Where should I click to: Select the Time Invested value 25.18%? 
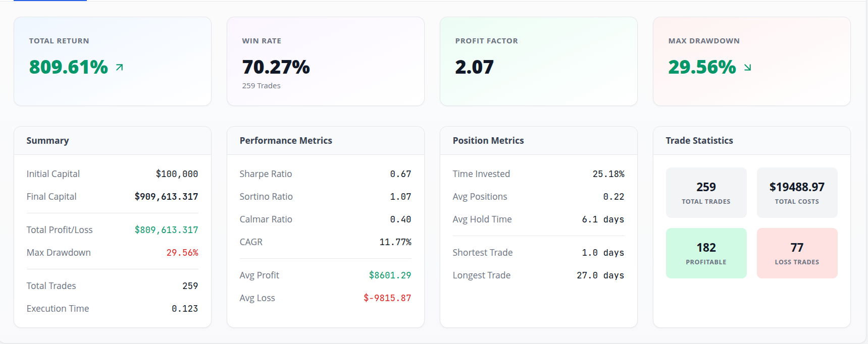(x=608, y=174)
